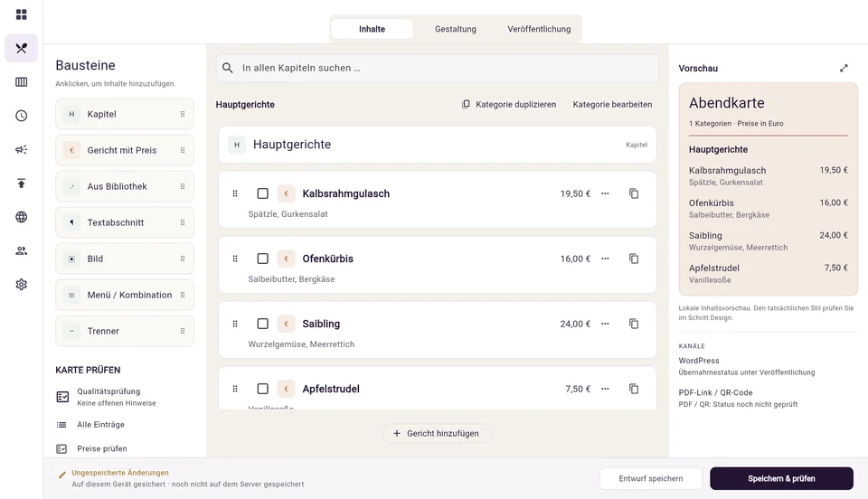Tick the Saibling checkbox
This screenshot has height=499, width=868.
(x=262, y=324)
